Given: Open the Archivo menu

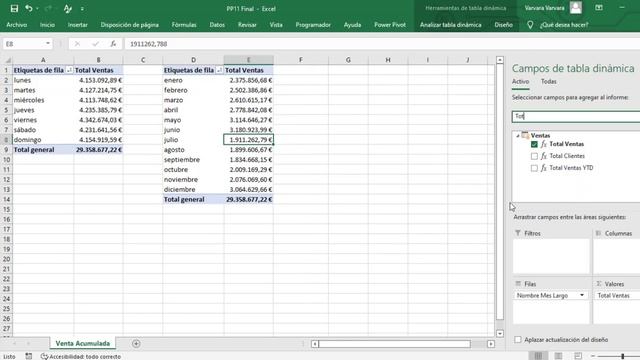Looking at the screenshot, I should pos(17,25).
